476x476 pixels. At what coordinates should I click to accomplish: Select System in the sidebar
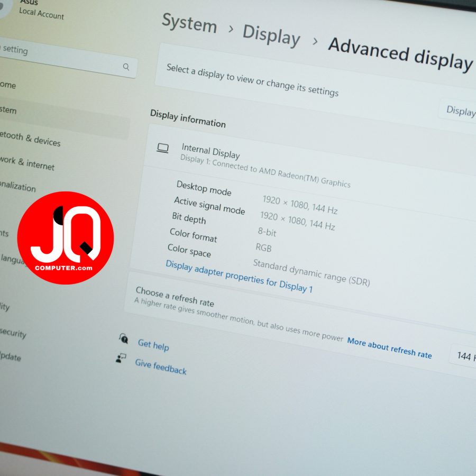pos(64,116)
